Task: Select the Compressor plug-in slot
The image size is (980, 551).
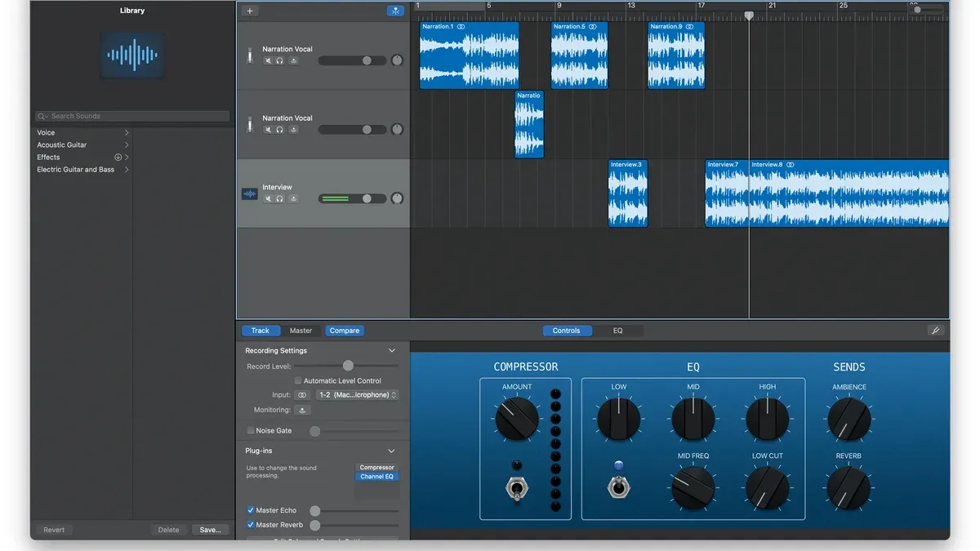Action: click(377, 468)
